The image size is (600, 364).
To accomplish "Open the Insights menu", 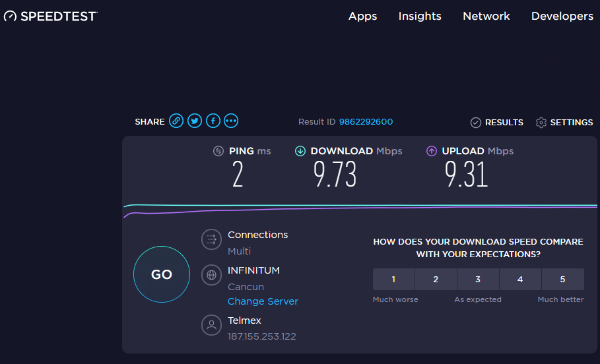I will (420, 16).
